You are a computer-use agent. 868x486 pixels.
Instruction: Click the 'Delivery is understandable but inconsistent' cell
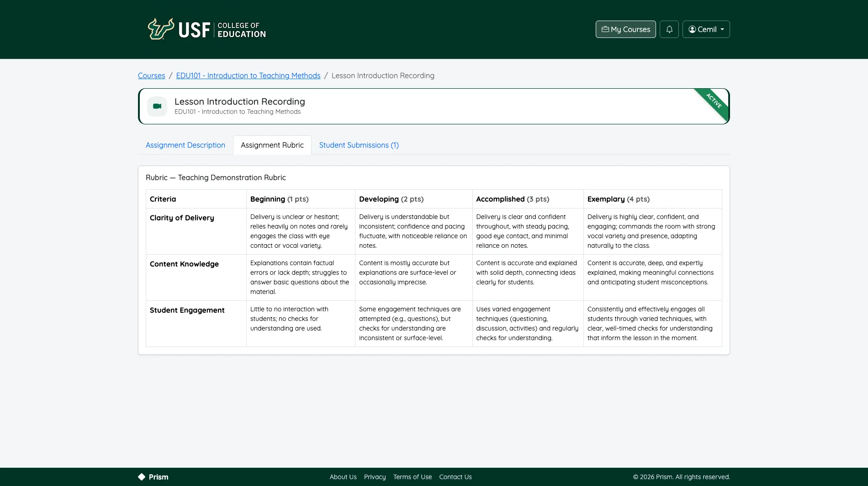[x=413, y=231]
